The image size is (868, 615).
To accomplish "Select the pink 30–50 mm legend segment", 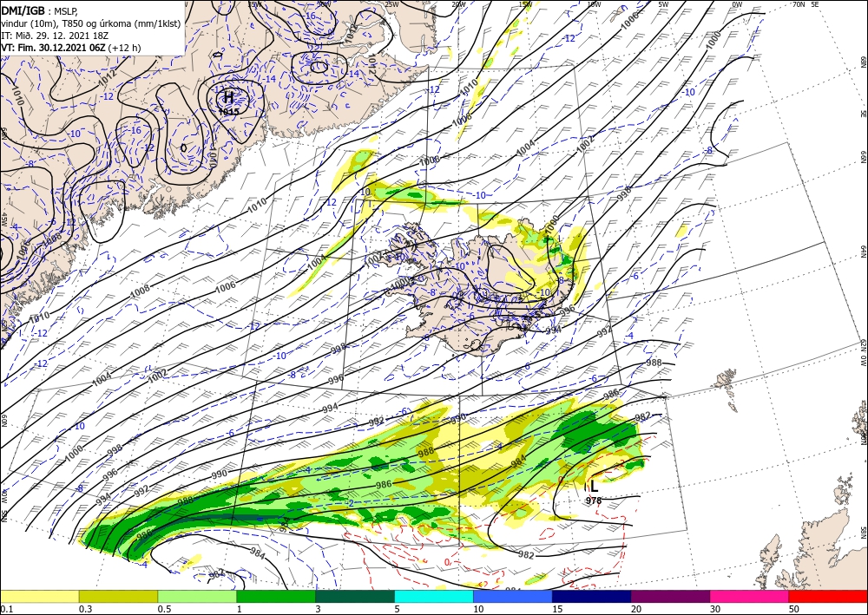I will 750,596.
